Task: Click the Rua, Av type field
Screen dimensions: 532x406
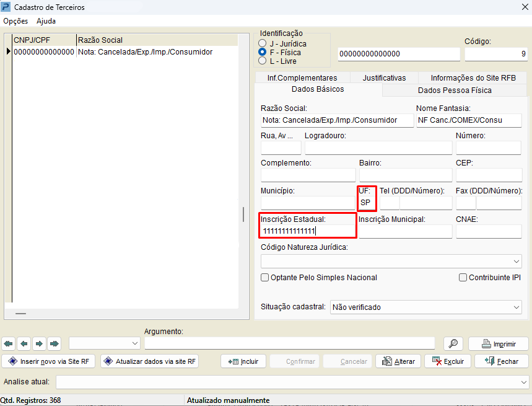Action: pos(281,148)
